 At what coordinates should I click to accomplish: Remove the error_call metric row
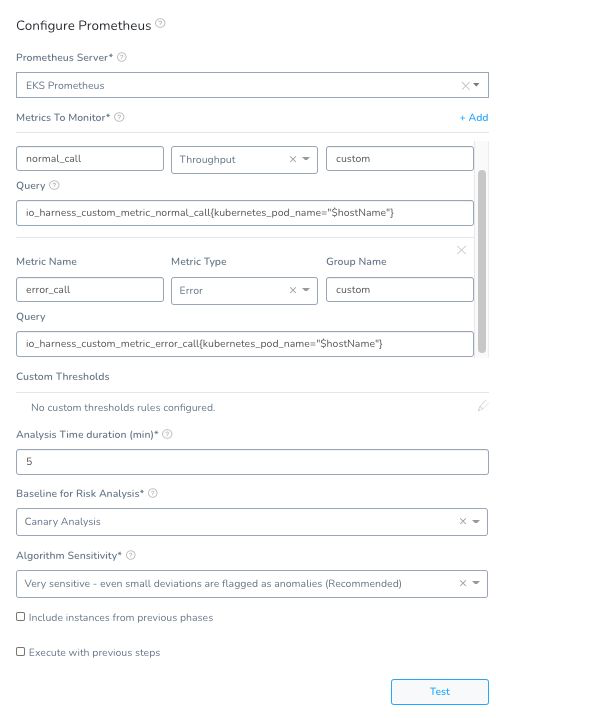click(x=461, y=250)
